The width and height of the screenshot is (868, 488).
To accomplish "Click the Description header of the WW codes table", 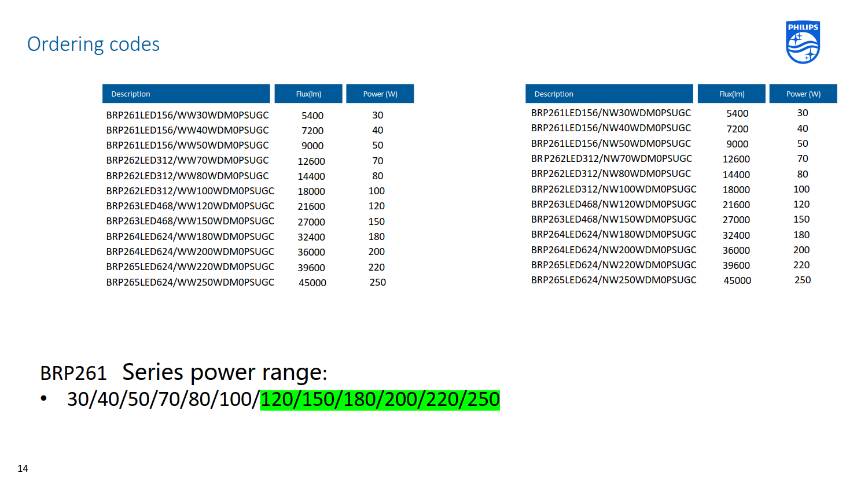I will click(x=186, y=94).
